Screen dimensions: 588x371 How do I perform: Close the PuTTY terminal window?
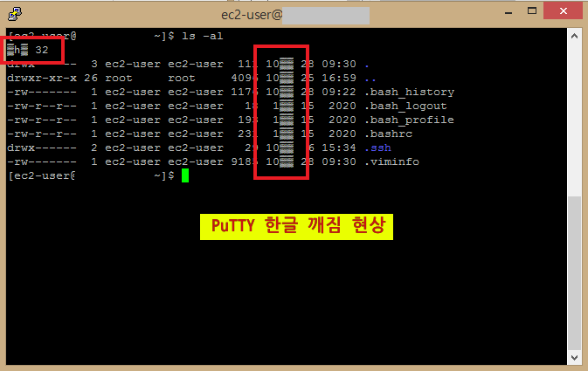(564, 10)
